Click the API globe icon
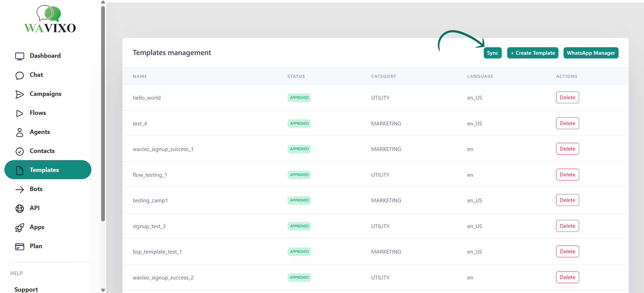This screenshot has height=293, width=644. point(20,208)
